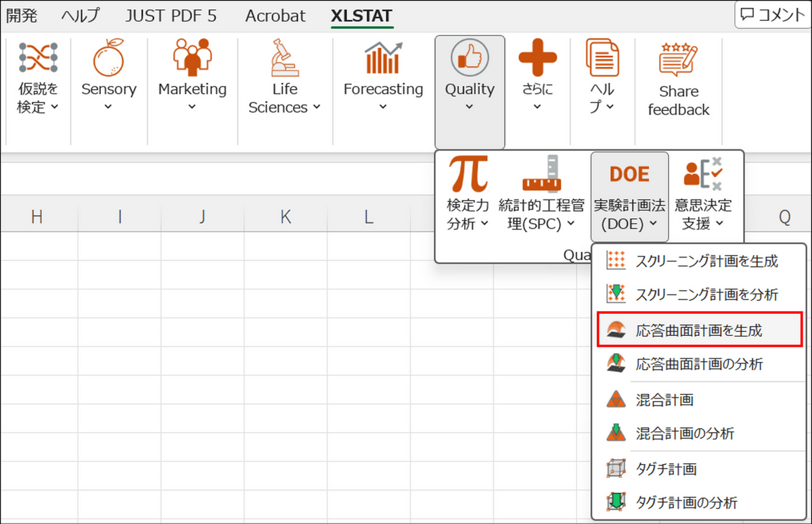Image resolution: width=812 pixels, height=524 pixels.
Task: Choose 応答曲面計画の分析 menu entry
Action: pos(700,364)
